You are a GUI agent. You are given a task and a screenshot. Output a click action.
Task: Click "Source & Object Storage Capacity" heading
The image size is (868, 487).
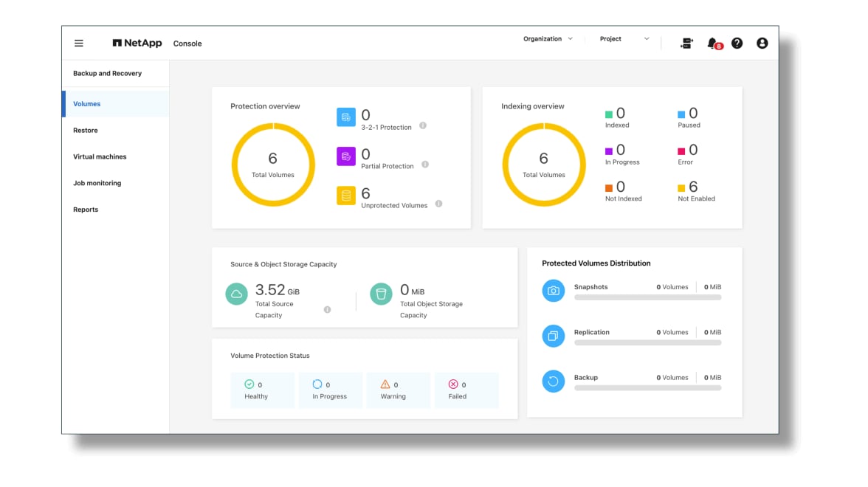tap(283, 264)
